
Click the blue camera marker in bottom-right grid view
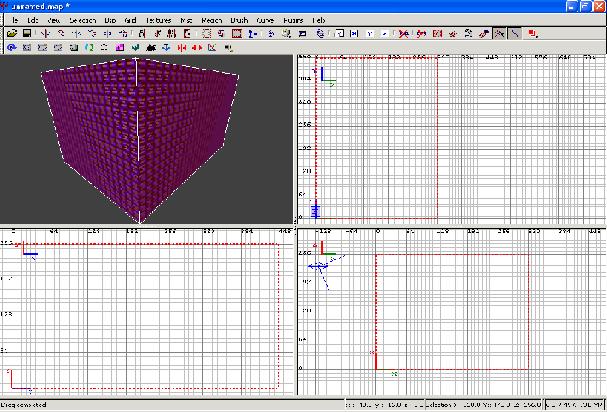point(318,266)
